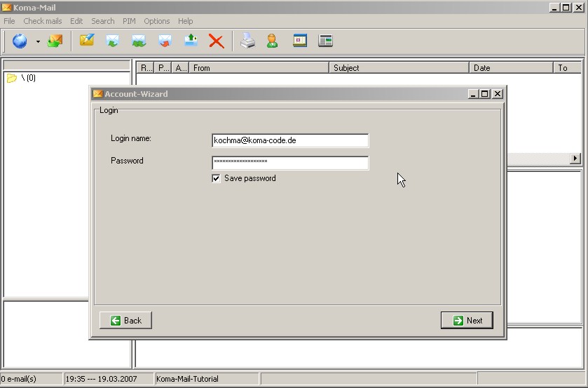The height and width of the screenshot is (388, 588).
Task: Sort mail list by To column
Action: tap(568, 68)
